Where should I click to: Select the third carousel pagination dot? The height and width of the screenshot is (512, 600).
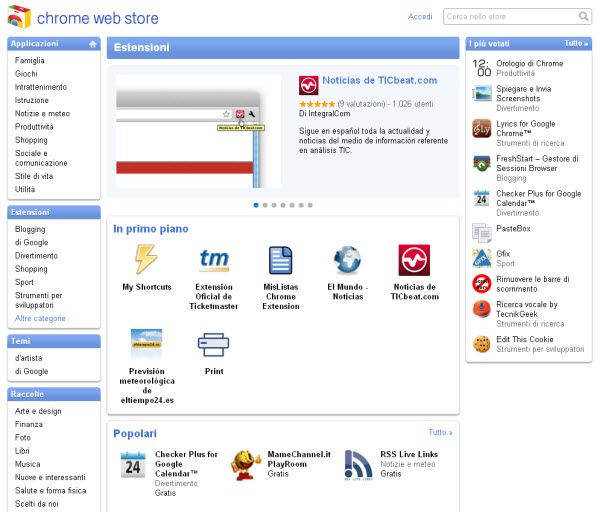(274, 205)
